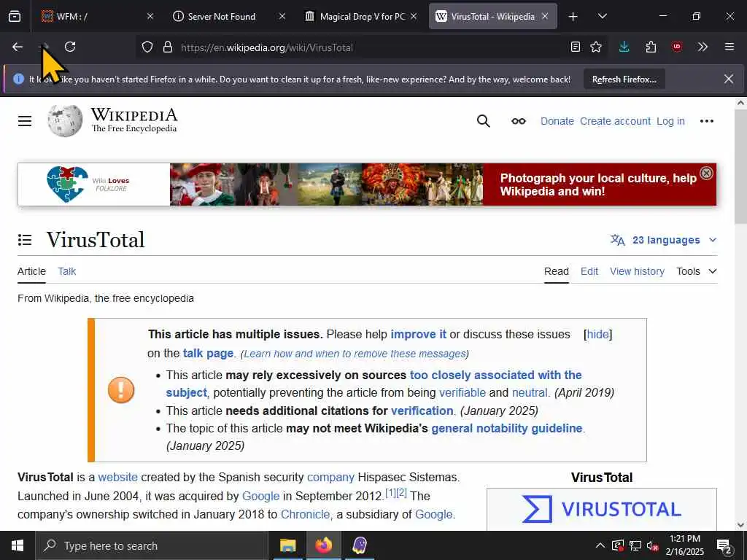This screenshot has width=747, height=560.
Task: Close the Wiki Loves Folklore banner
Action: tap(706, 173)
